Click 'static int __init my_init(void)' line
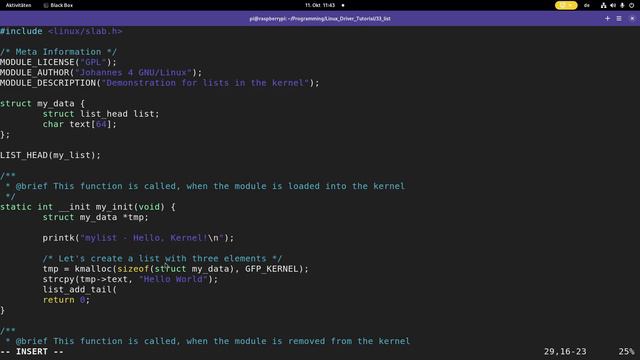The height and width of the screenshot is (360, 640). pos(88,207)
